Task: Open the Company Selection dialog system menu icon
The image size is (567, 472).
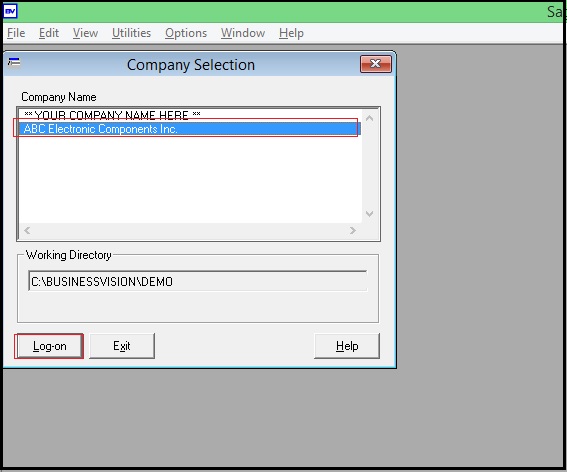Action: click(14, 62)
